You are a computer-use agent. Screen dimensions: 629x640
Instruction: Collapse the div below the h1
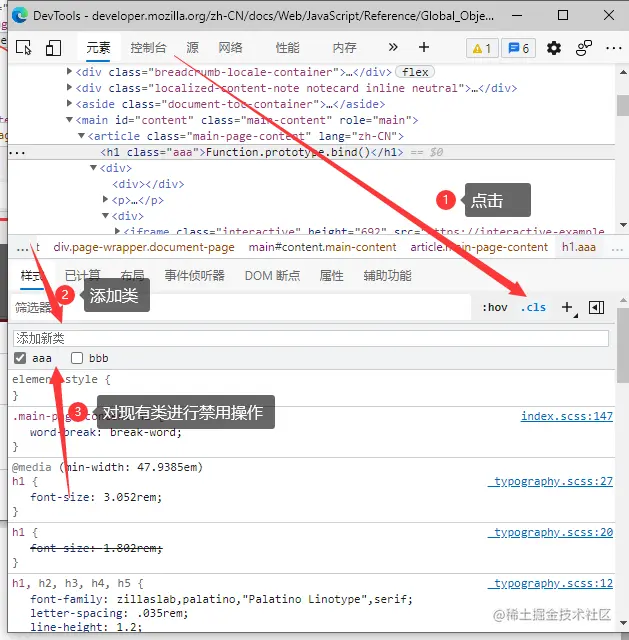[93, 168]
